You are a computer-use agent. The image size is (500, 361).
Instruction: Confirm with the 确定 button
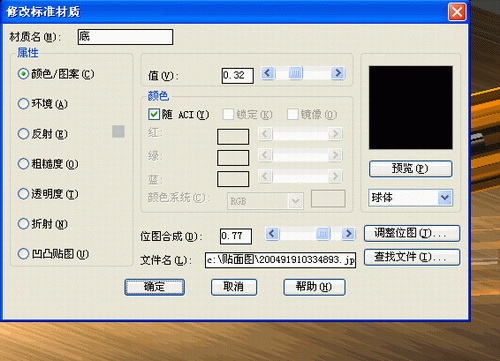155,287
